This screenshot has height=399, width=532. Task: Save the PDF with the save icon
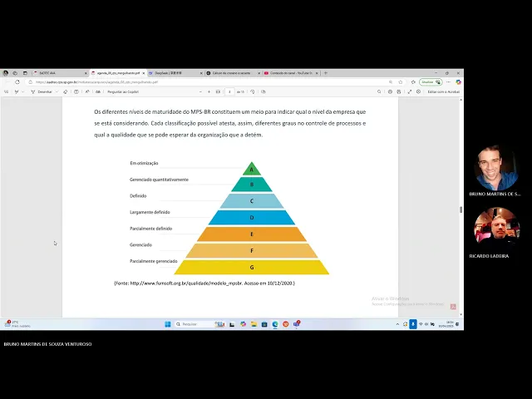click(x=399, y=92)
